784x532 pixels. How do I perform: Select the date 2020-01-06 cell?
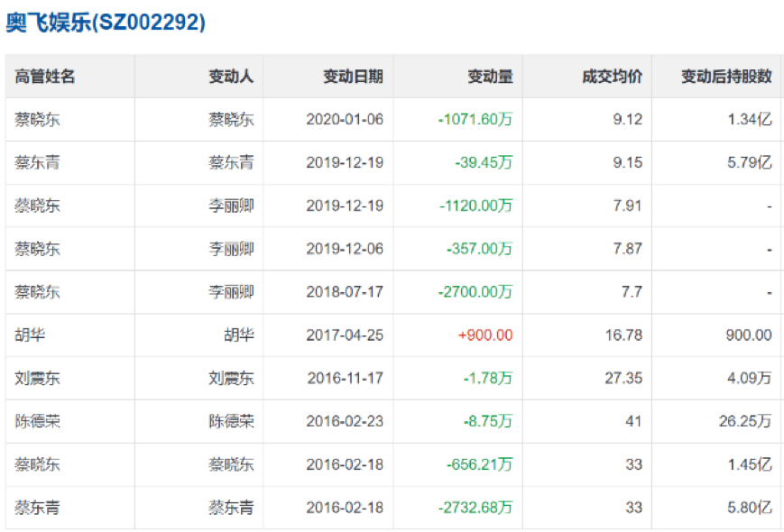point(345,119)
